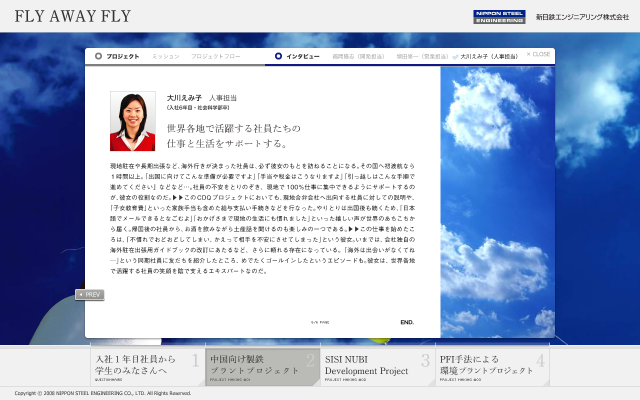
Task: Open the プロジェクトフロー tab
Action: pyautogui.click(x=216, y=56)
